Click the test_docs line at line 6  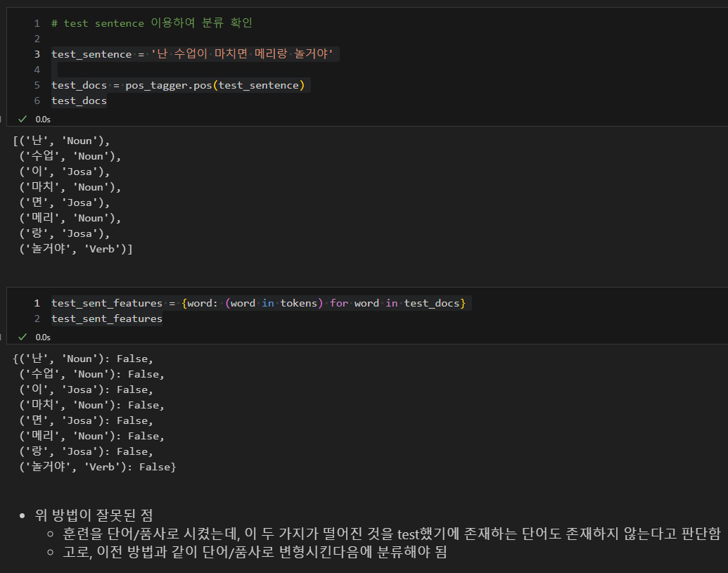tap(79, 101)
